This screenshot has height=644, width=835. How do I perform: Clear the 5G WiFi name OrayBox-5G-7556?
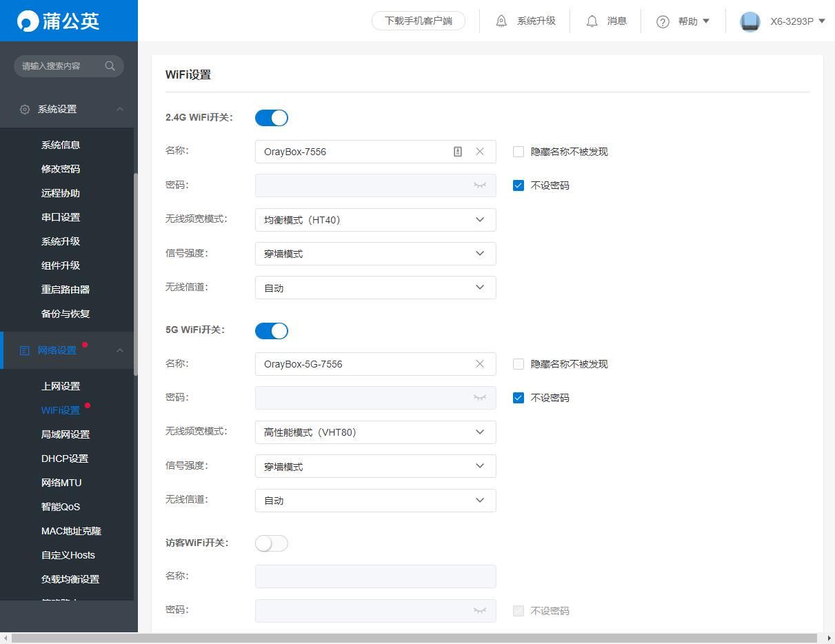[x=480, y=364]
